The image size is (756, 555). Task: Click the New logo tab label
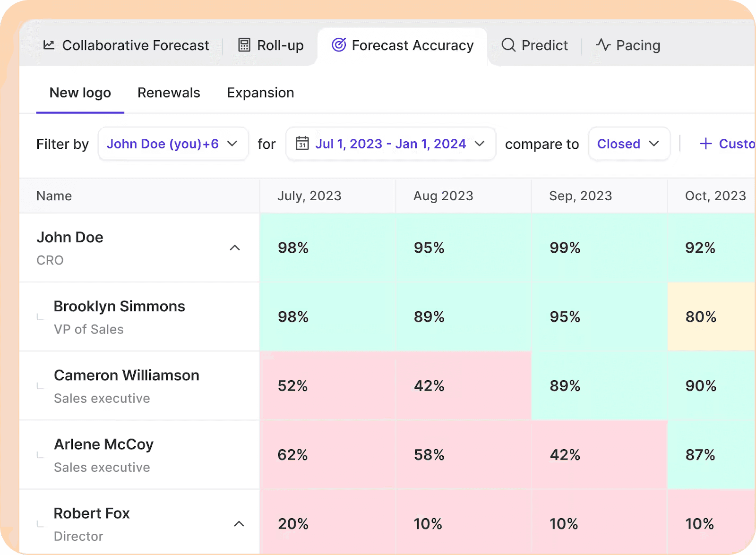tap(80, 93)
